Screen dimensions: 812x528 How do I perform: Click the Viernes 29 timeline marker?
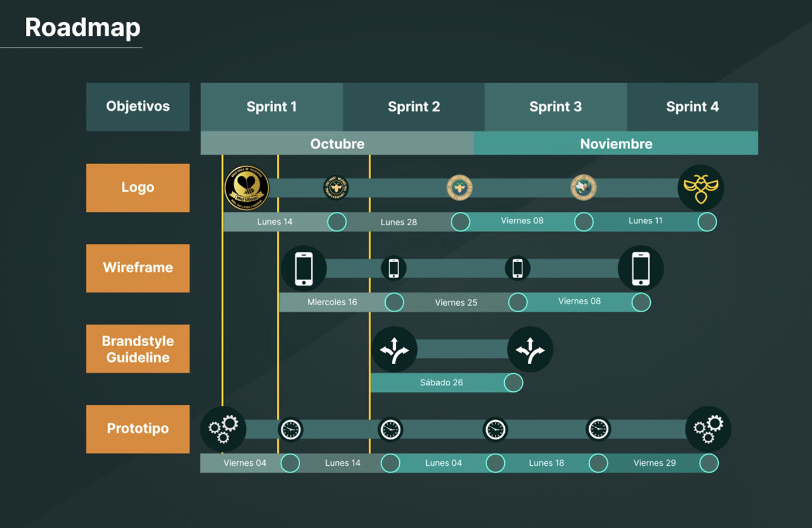654,463
